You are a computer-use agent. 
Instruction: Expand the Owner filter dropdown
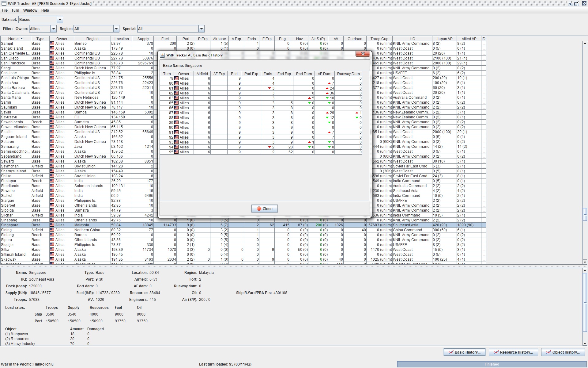click(x=54, y=29)
